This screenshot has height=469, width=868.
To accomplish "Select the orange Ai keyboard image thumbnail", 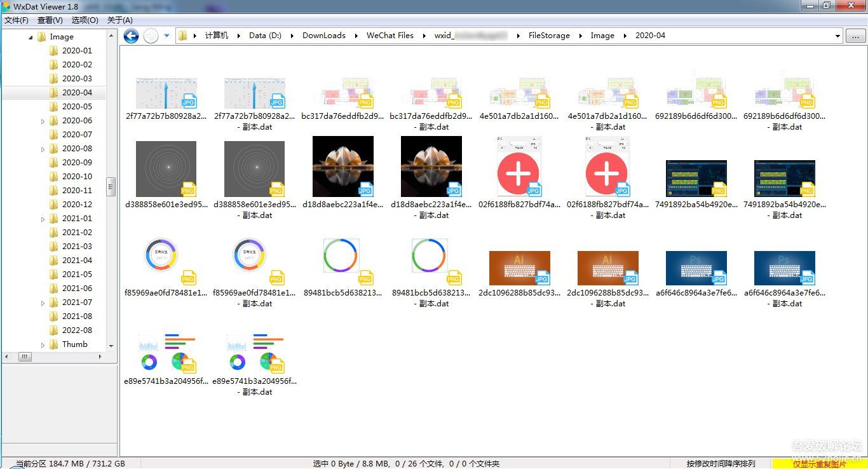I will pos(520,268).
